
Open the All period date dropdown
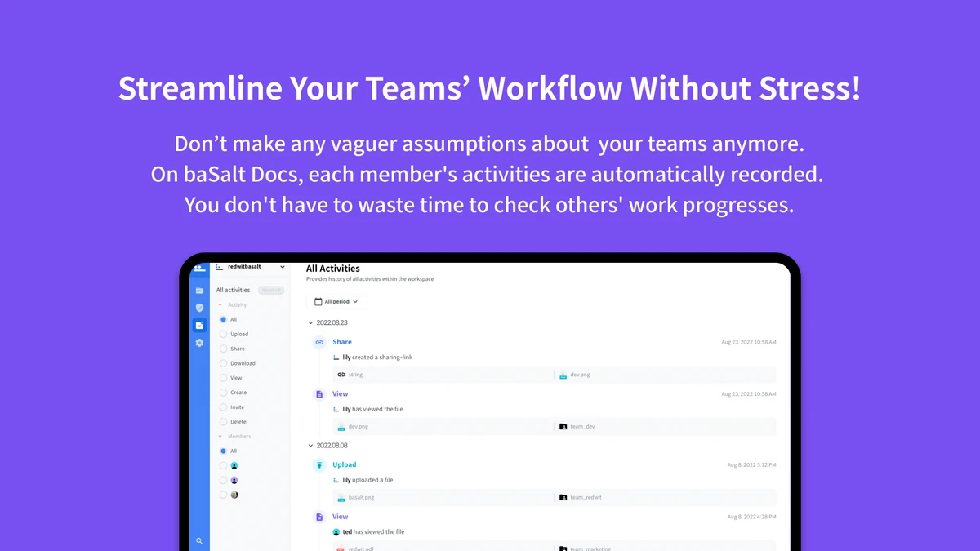pyautogui.click(x=336, y=301)
